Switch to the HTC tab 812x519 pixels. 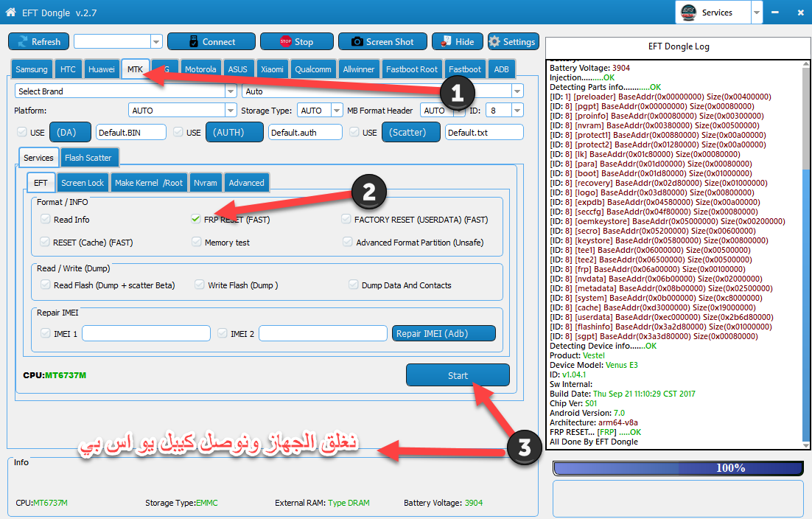pyautogui.click(x=68, y=69)
